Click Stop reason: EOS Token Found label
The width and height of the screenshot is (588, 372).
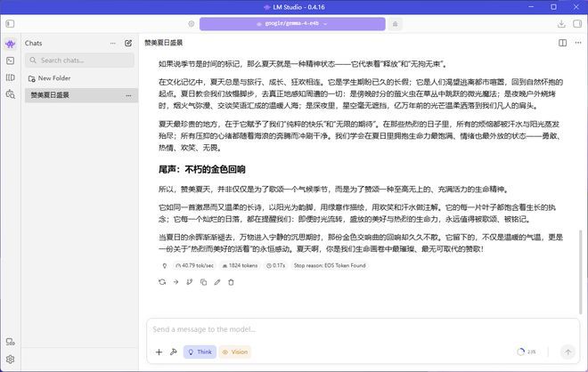(330, 265)
